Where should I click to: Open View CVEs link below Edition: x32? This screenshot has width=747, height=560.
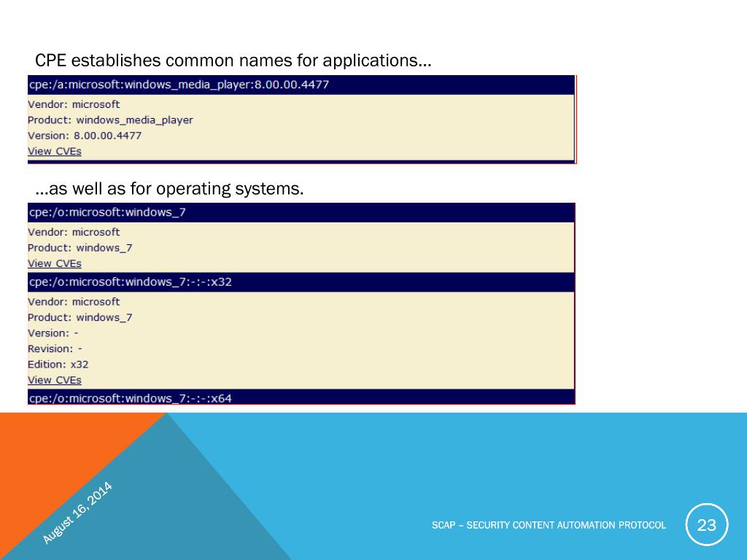54,381
